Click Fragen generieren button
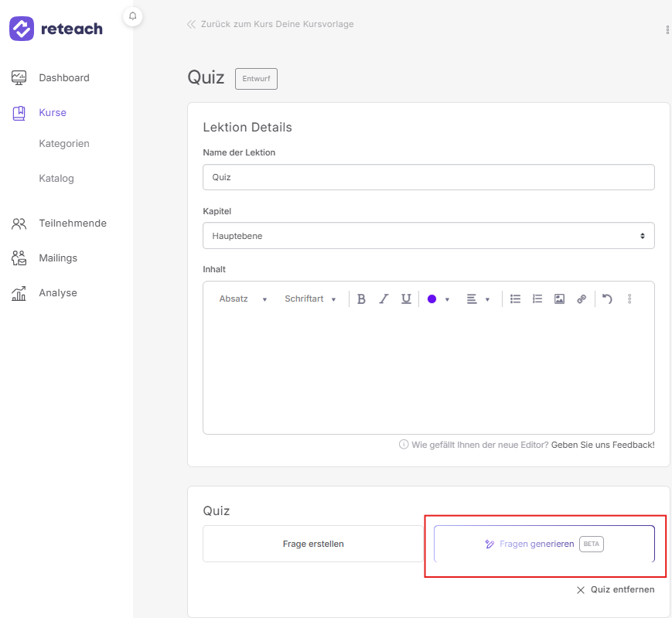This screenshot has height=618, width=672. [544, 544]
